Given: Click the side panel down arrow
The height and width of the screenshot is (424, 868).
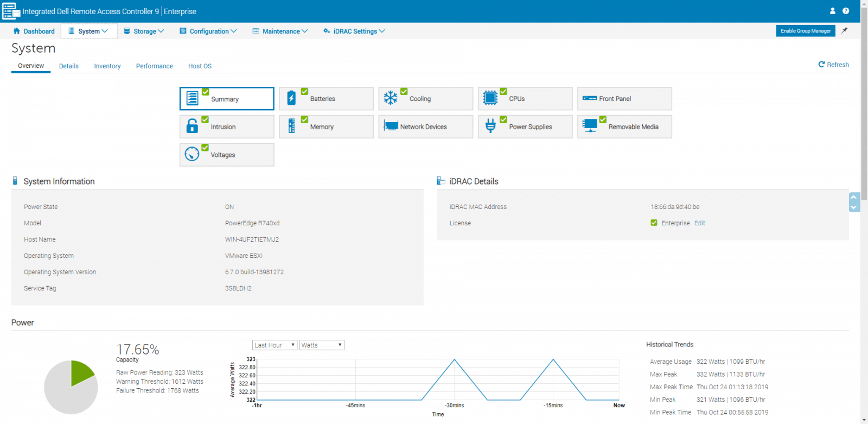Looking at the screenshot, I should pyautogui.click(x=854, y=207).
